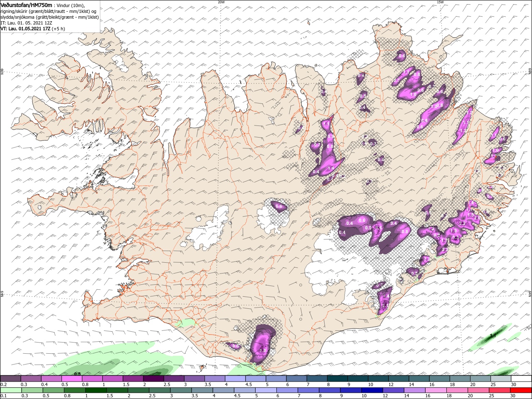Click the '0.1' label under the lower scale
The image size is (532, 399).
point(3,396)
